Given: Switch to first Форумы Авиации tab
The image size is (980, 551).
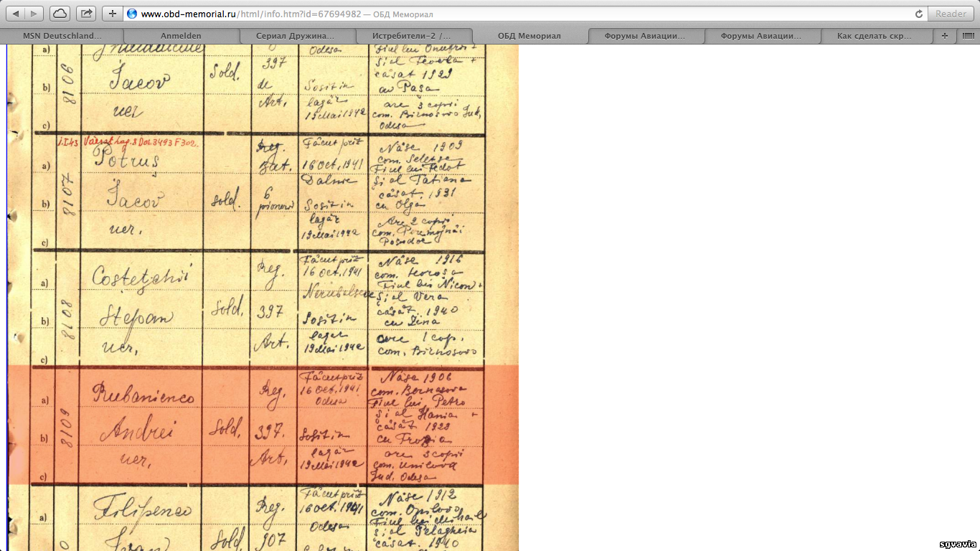Looking at the screenshot, I should click(646, 36).
